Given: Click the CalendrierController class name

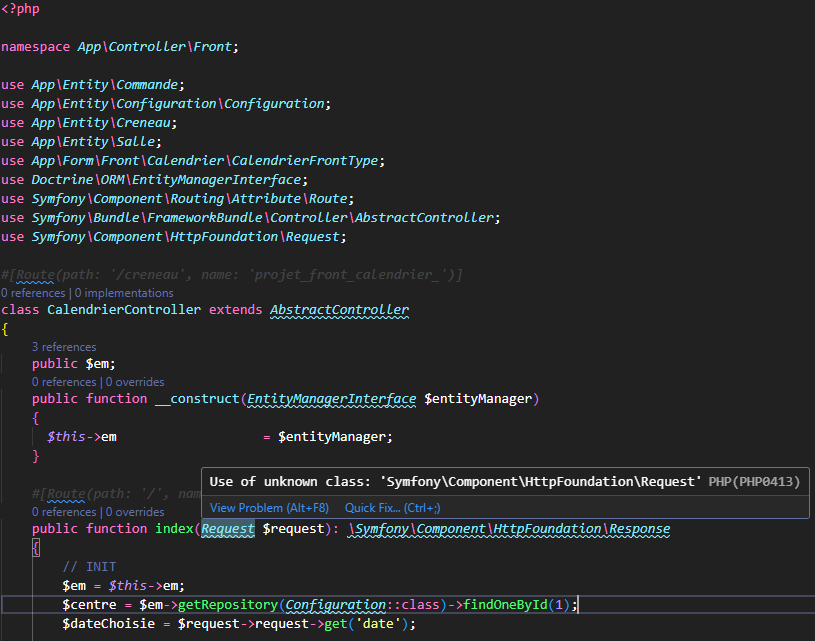Looking at the screenshot, I should tap(124, 310).
